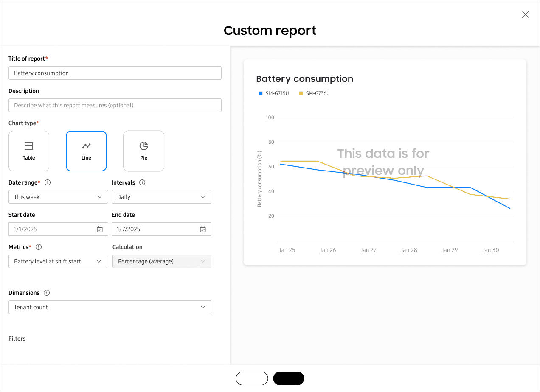This screenshot has height=392, width=540.
Task: Click the End date field 1/7/2025
Action: [x=161, y=229]
